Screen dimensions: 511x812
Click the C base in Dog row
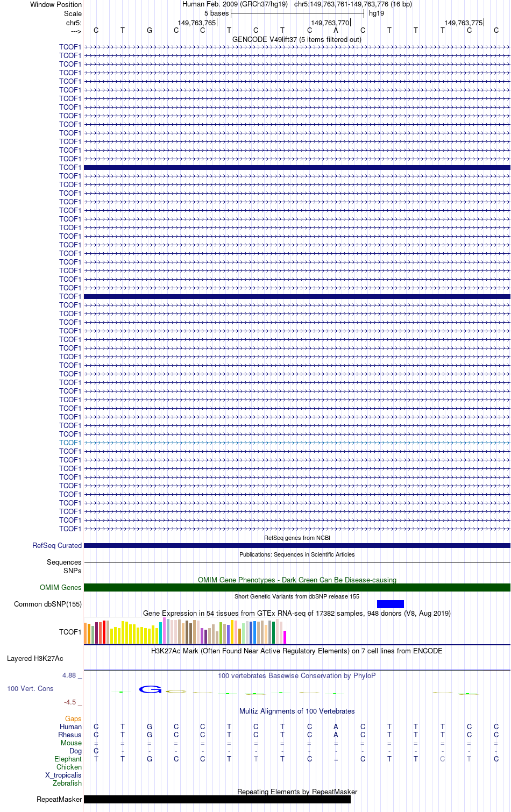pyautogui.click(x=96, y=751)
